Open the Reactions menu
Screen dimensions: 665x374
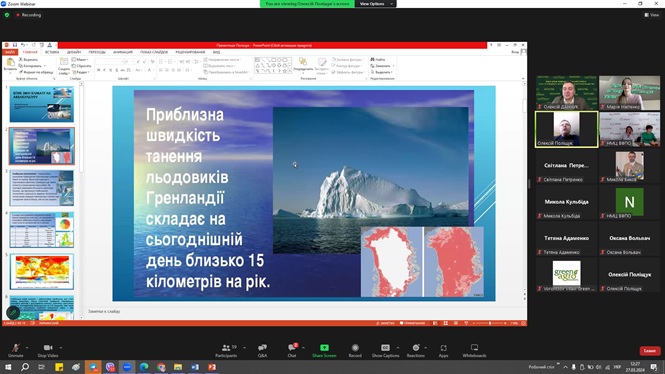[x=416, y=350]
